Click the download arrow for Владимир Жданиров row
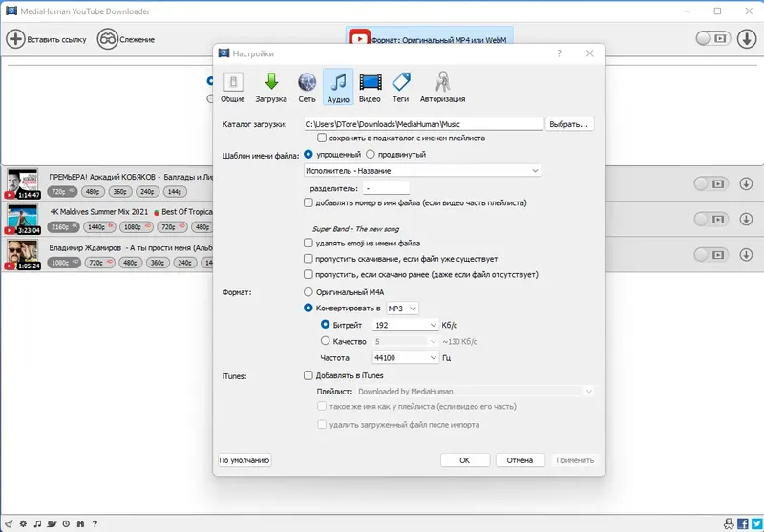Viewport: 764px width, 532px height. 746,255
